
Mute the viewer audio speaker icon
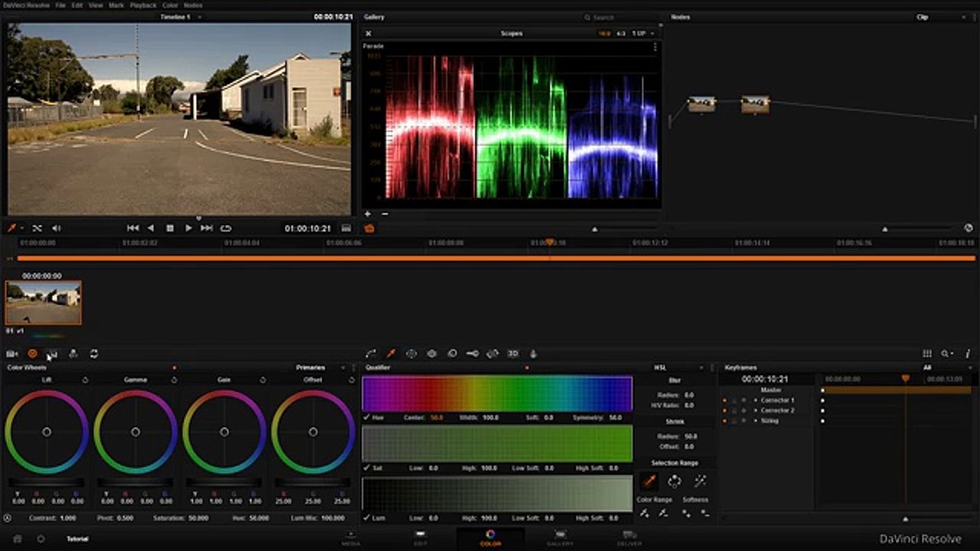56,228
